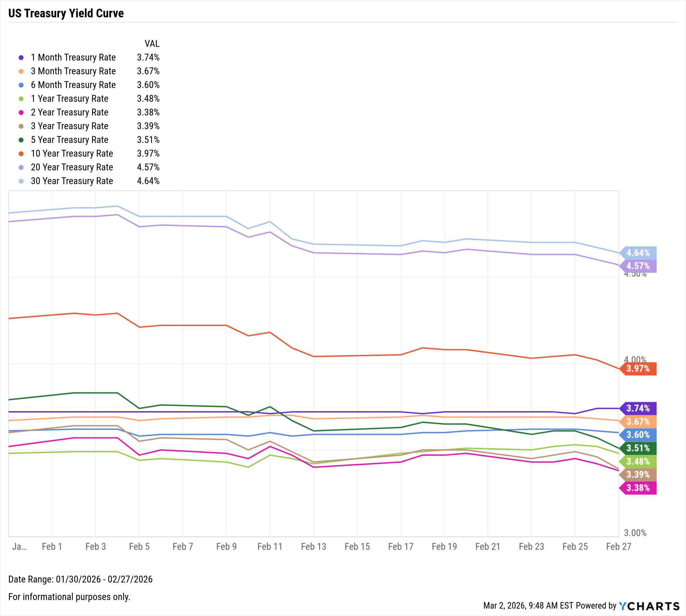
Task: Click the VAL column header
Action: click(x=152, y=44)
